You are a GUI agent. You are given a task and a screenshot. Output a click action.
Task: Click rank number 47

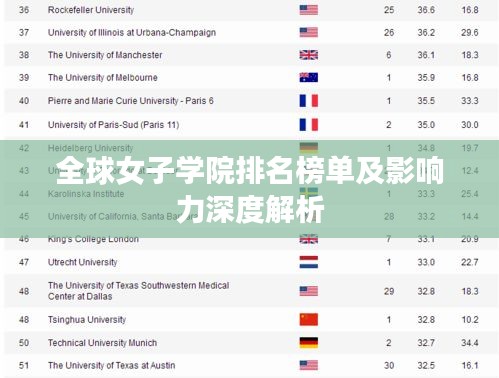(24, 262)
